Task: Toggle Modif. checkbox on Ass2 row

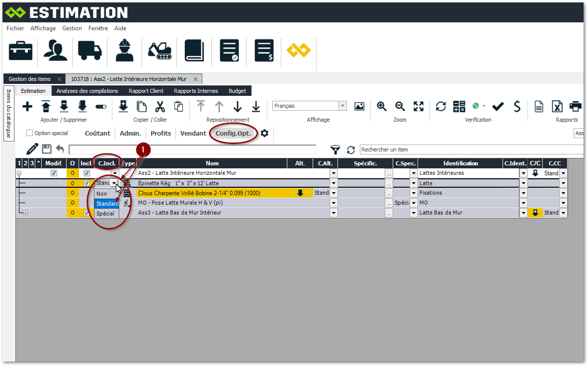Action: (54, 173)
